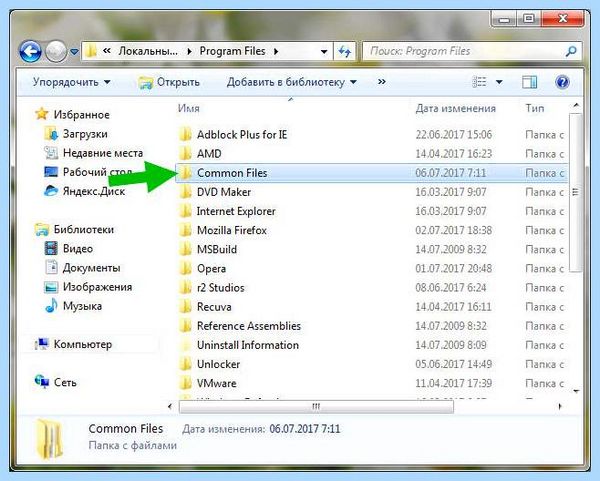Click the change view icon
600x481 pixels.
pyautogui.click(x=479, y=82)
